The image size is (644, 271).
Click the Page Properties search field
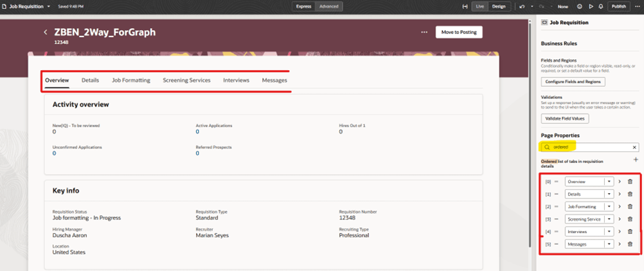click(x=590, y=147)
